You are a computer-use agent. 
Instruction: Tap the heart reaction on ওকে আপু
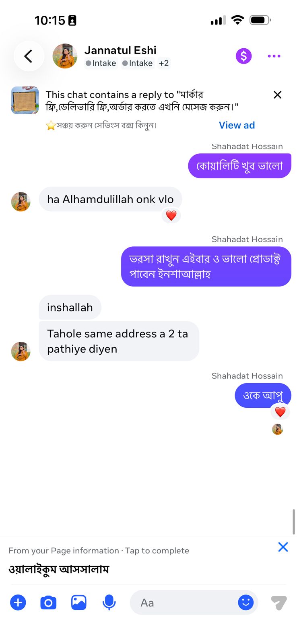click(280, 412)
